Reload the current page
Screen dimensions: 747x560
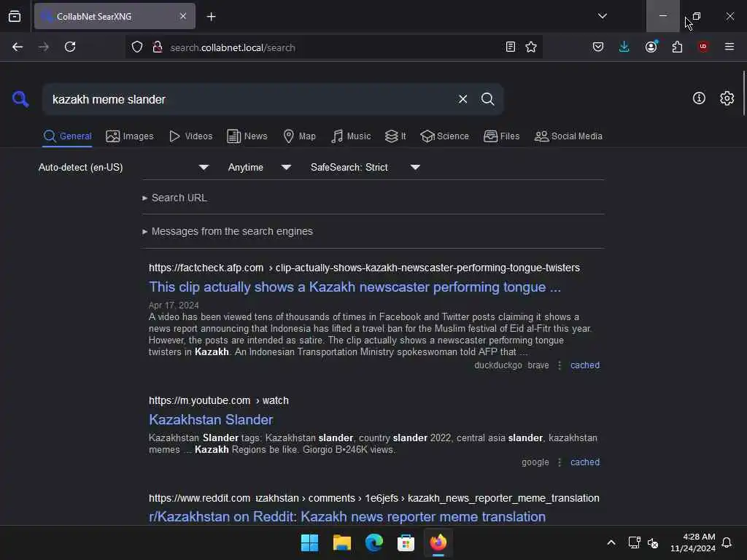[x=70, y=47]
